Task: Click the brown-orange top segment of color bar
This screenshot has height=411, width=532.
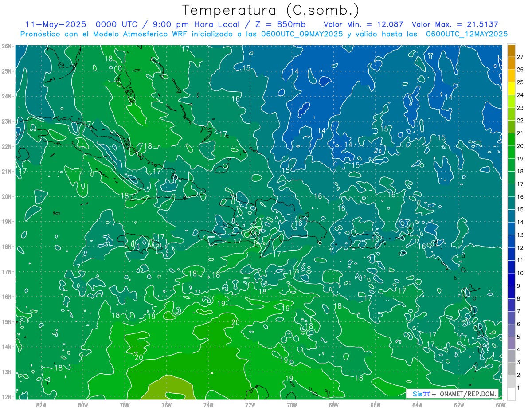Action: [511, 51]
